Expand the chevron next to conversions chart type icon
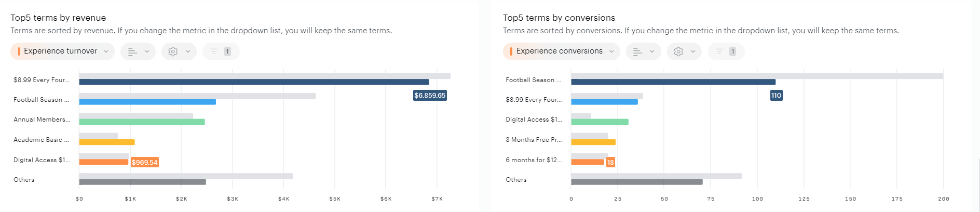This screenshot has width=980, height=212. (x=652, y=51)
